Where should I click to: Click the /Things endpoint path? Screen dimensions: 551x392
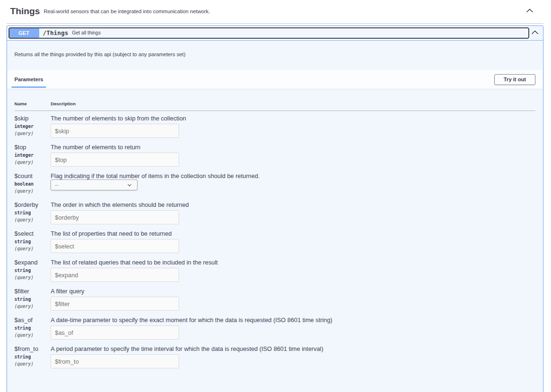click(x=55, y=33)
